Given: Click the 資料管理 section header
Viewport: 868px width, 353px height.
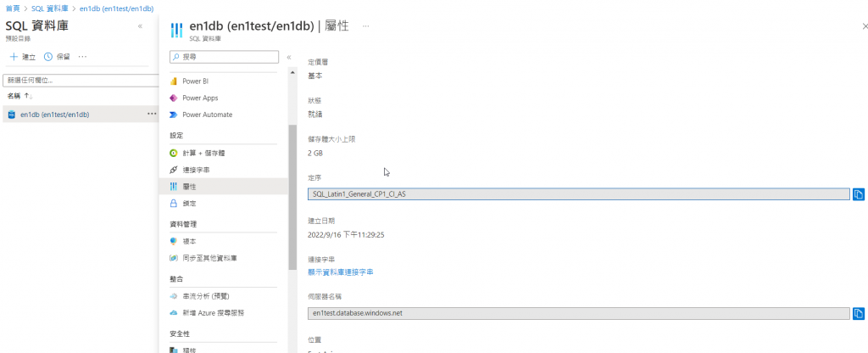Looking at the screenshot, I should (x=183, y=224).
